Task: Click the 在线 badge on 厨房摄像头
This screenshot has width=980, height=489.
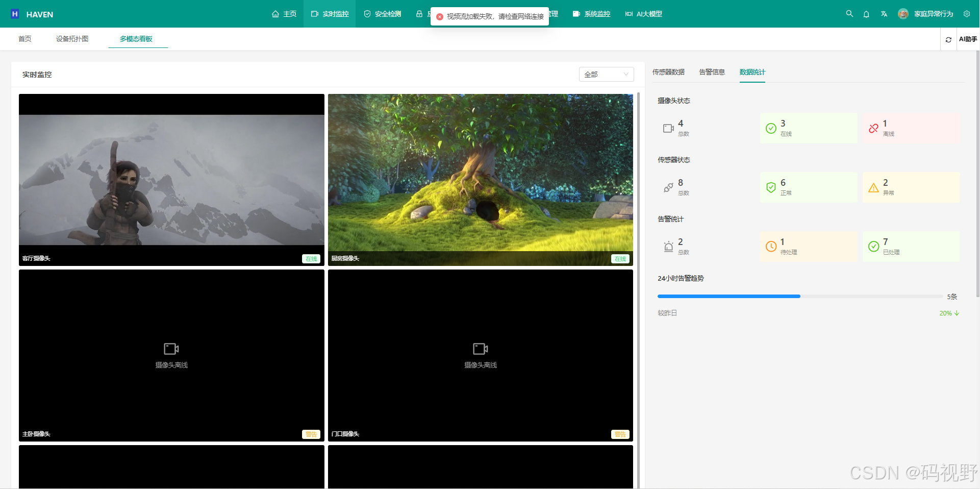Action: coord(620,259)
